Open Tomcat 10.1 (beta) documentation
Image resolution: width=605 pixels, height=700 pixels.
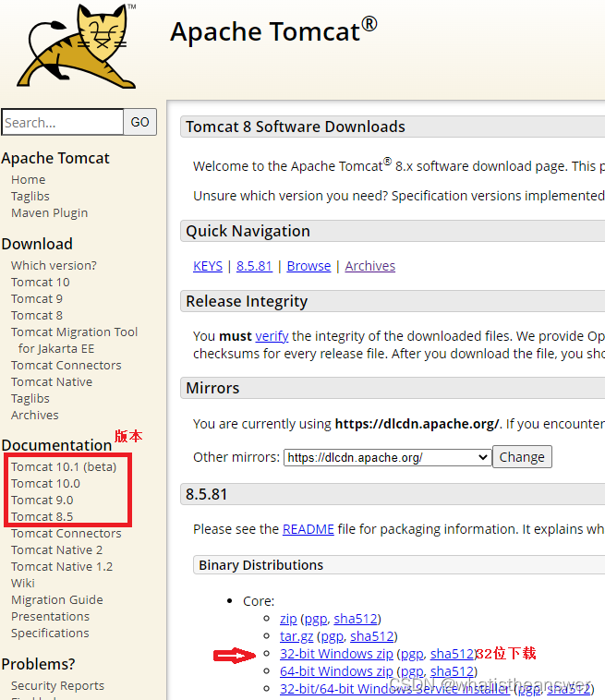(64, 467)
